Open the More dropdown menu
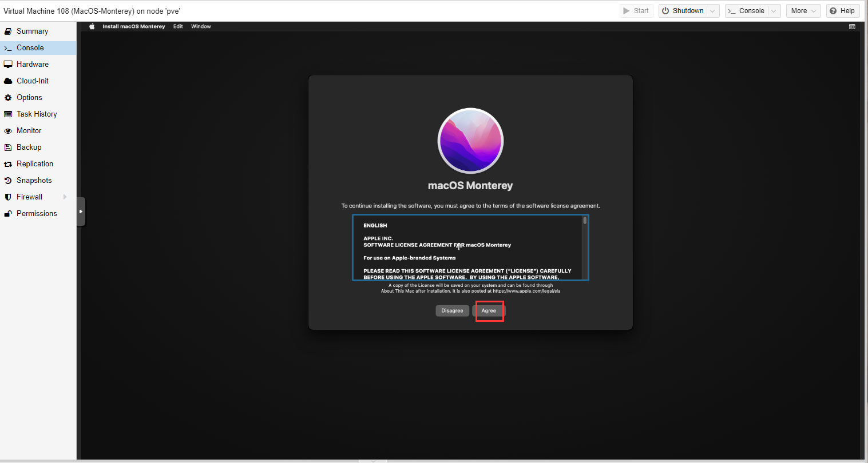The height and width of the screenshot is (463, 868). (803, 11)
